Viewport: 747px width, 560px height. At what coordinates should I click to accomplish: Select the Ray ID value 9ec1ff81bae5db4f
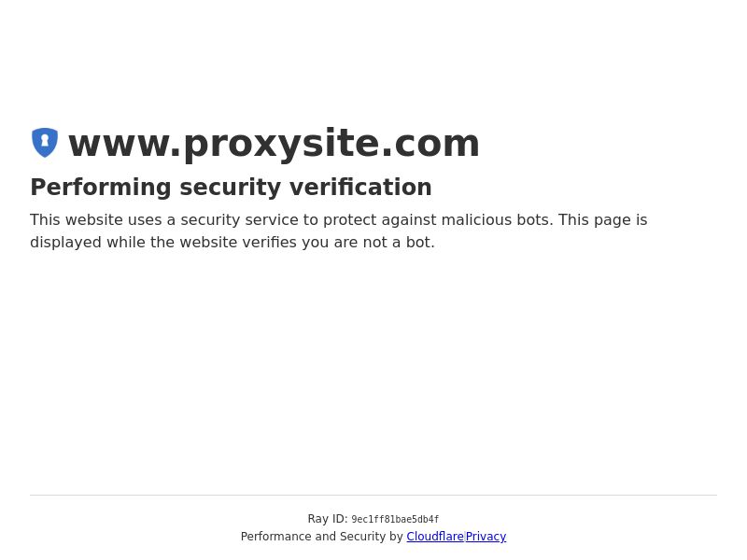pyautogui.click(x=395, y=519)
